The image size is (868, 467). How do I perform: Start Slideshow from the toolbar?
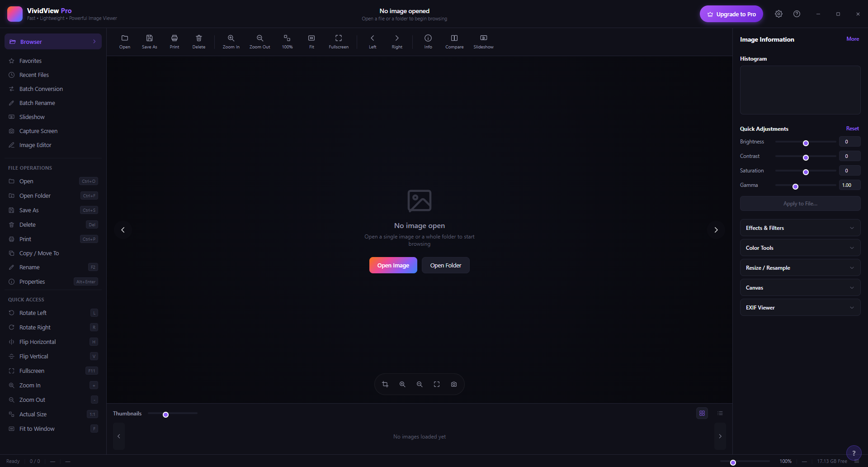pos(484,42)
